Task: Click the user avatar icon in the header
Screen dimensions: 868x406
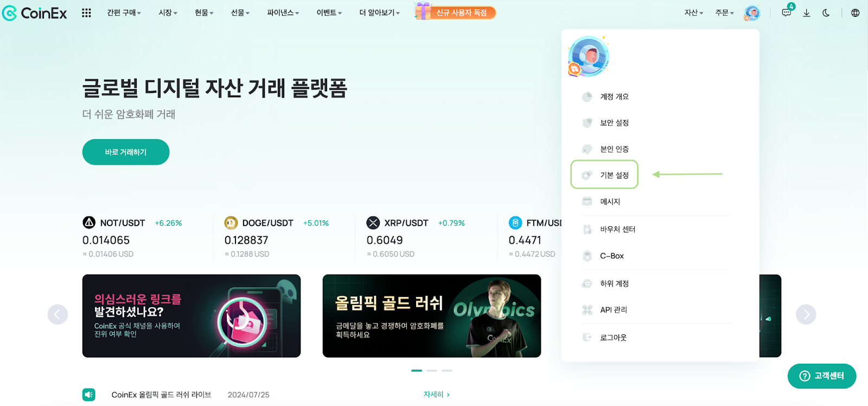Action: [x=752, y=13]
